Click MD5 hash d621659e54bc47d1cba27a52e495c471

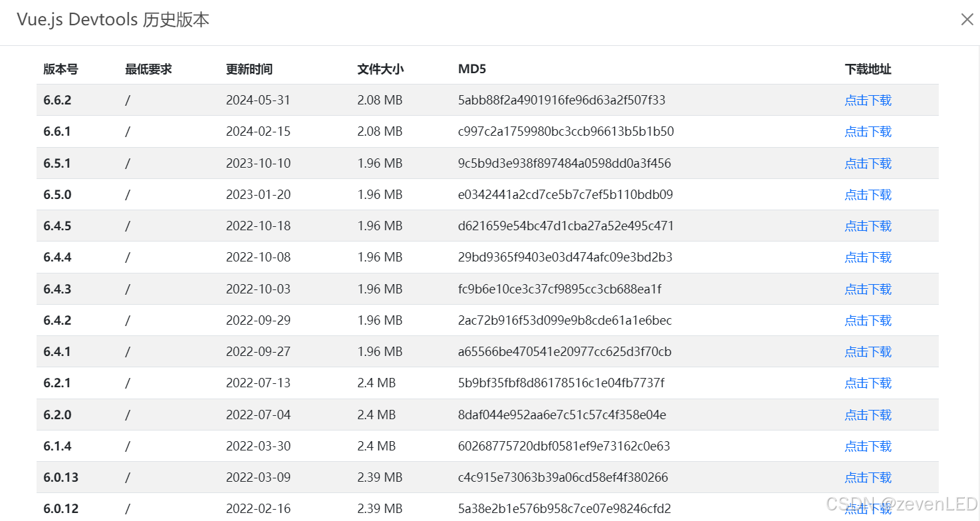pyautogui.click(x=566, y=226)
